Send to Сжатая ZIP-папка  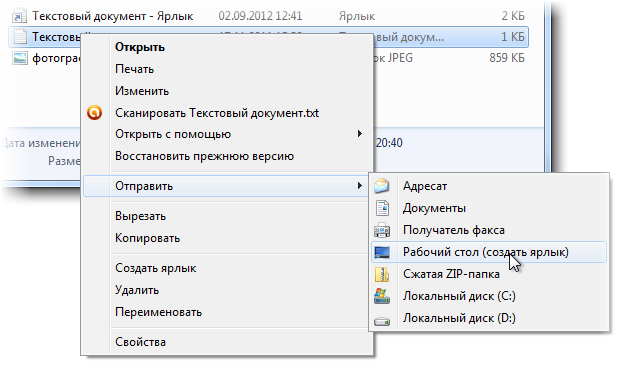coord(489,274)
